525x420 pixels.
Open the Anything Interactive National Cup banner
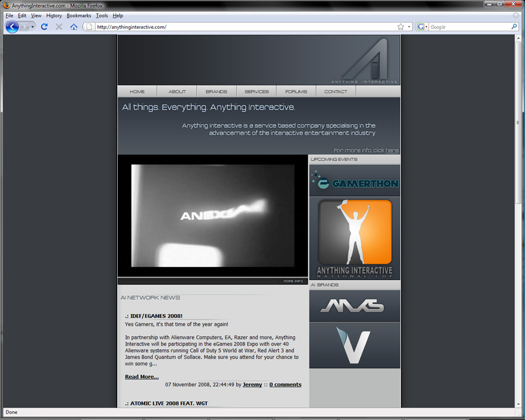coord(354,238)
